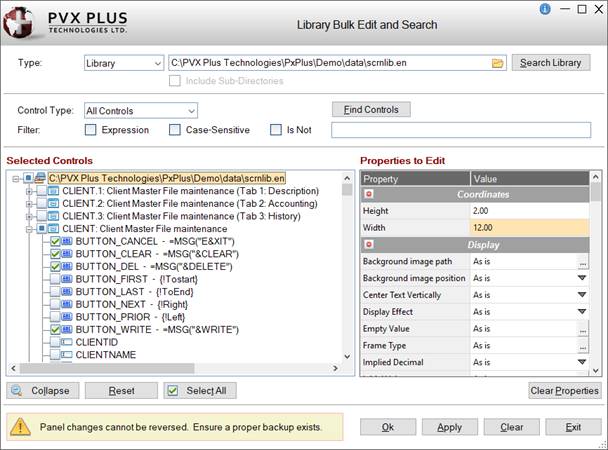The width and height of the screenshot is (608, 450).
Task: Click the panel icon for CLIENT.1 row
Action: point(53,191)
